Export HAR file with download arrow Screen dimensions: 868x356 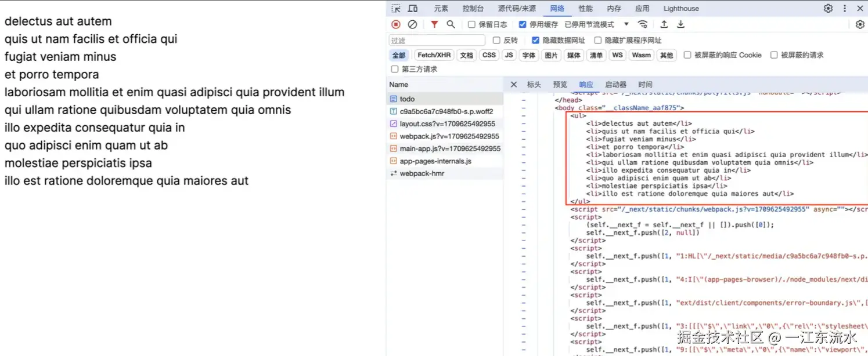tap(681, 24)
